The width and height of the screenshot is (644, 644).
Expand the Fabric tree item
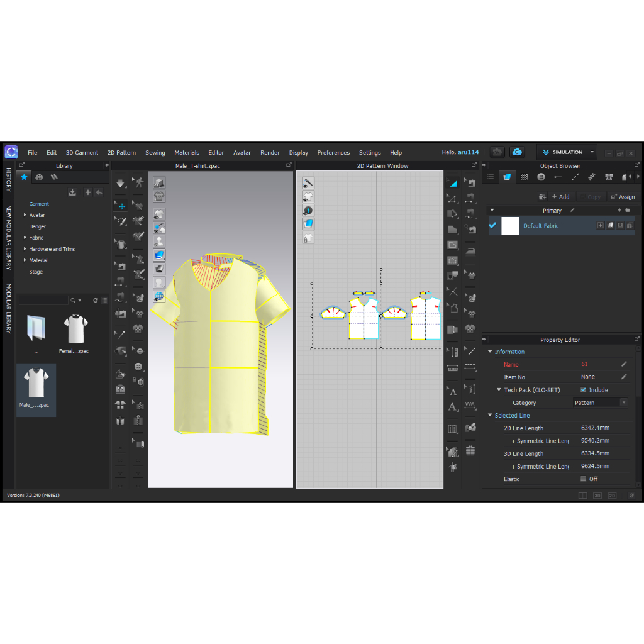coord(25,237)
